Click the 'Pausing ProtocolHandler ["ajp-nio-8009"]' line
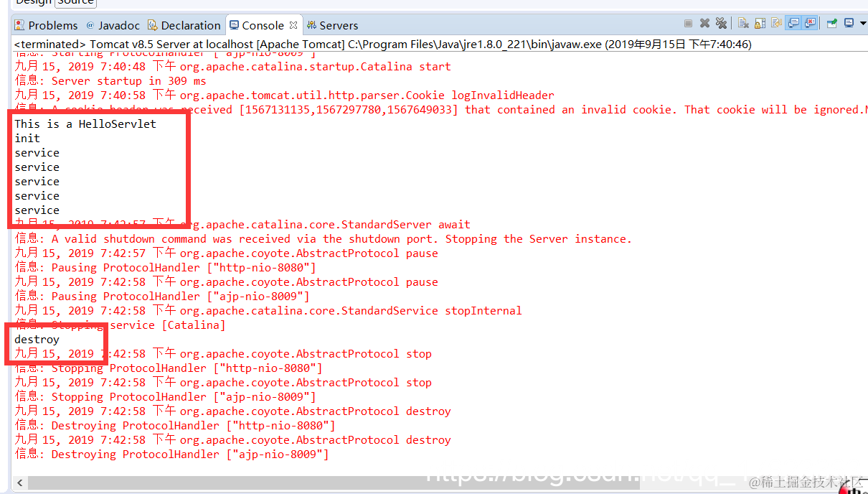The height and width of the screenshot is (494, 868). (162, 296)
